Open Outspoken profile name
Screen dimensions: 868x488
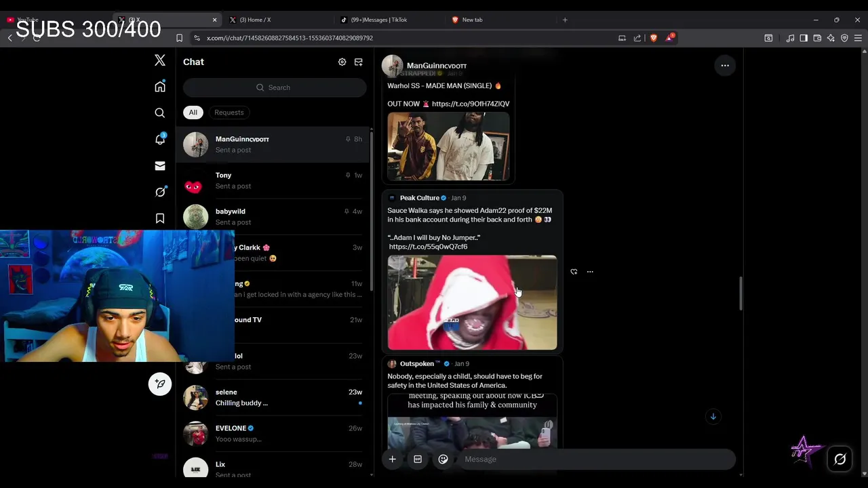click(417, 364)
